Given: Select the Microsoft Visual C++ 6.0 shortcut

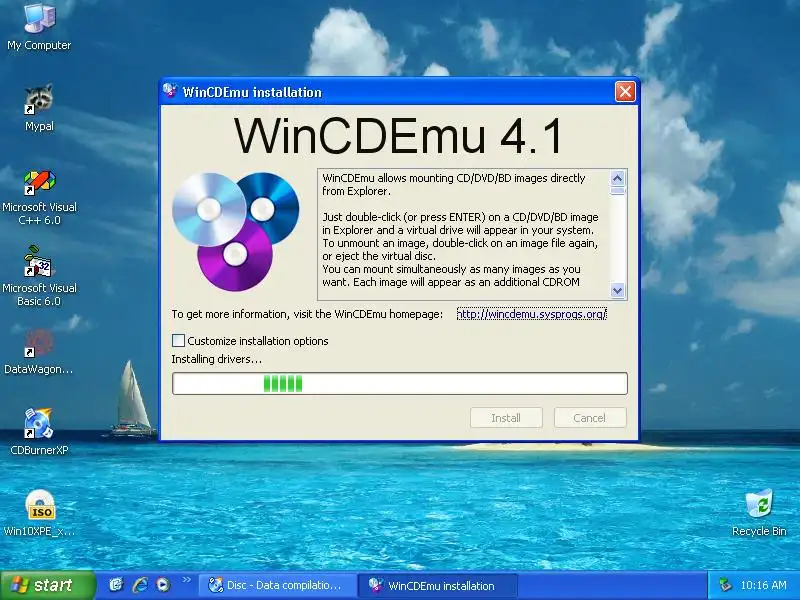Looking at the screenshot, I should (39, 198).
